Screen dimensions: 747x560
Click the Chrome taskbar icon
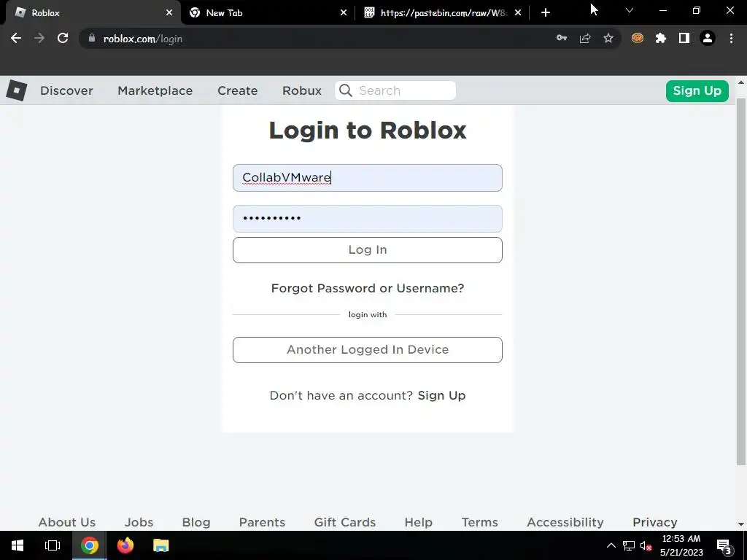click(89, 545)
